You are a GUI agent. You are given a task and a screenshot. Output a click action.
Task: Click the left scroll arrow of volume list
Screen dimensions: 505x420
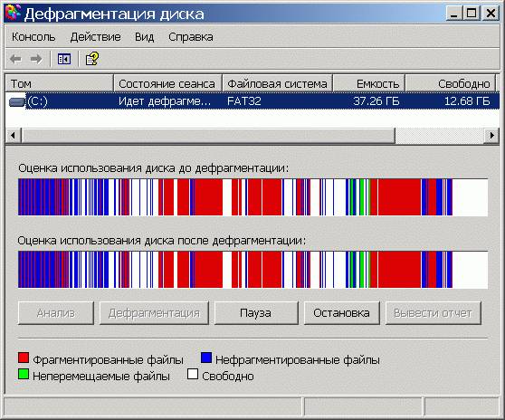14,135
